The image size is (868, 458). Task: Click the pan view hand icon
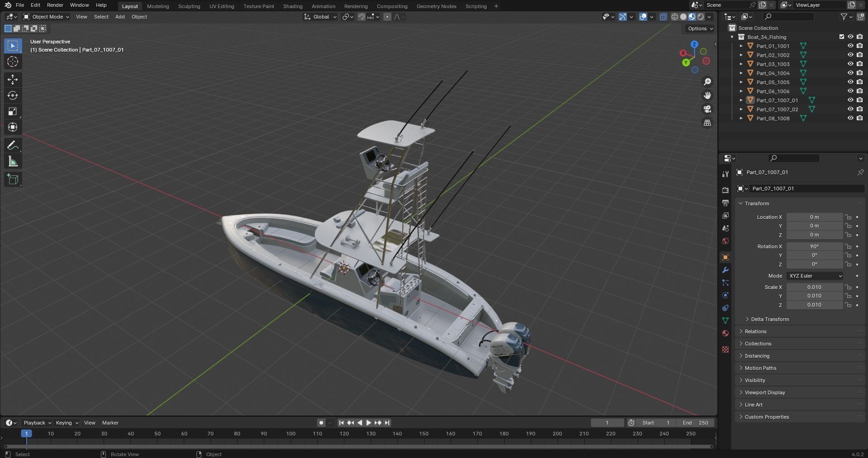tap(707, 95)
